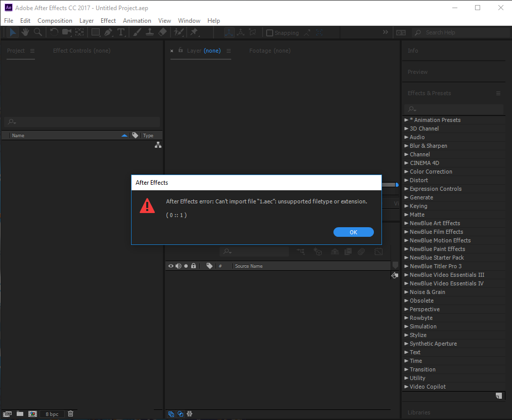This screenshot has height=420, width=512.
Task: Click Interpret Footage icon in Project panel
Action: pos(7,414)
